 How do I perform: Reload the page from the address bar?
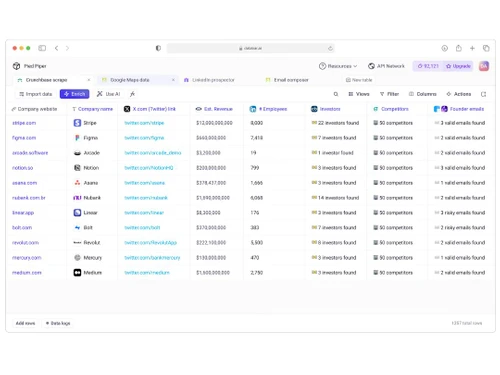click(x=330, y=48)
